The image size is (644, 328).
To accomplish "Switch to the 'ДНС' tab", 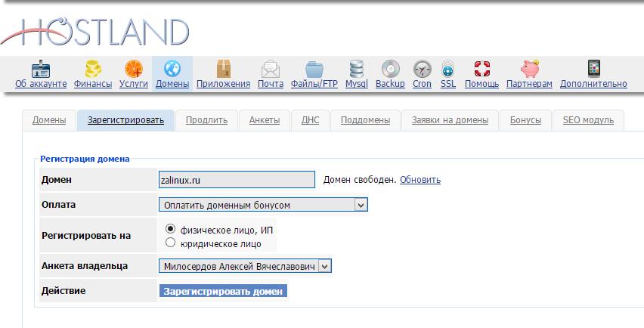I will pos(310,120).
